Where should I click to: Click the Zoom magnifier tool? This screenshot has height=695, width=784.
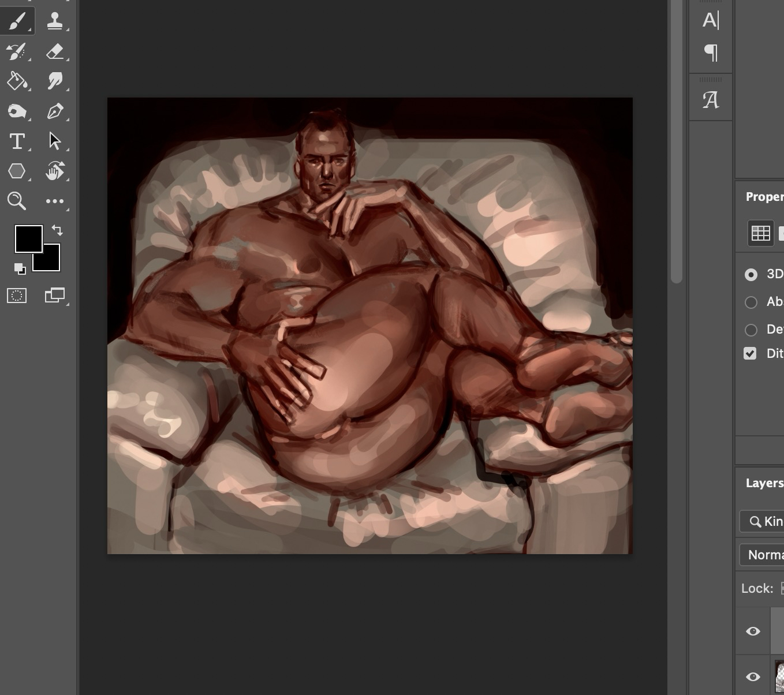click(x=17, y=201)
